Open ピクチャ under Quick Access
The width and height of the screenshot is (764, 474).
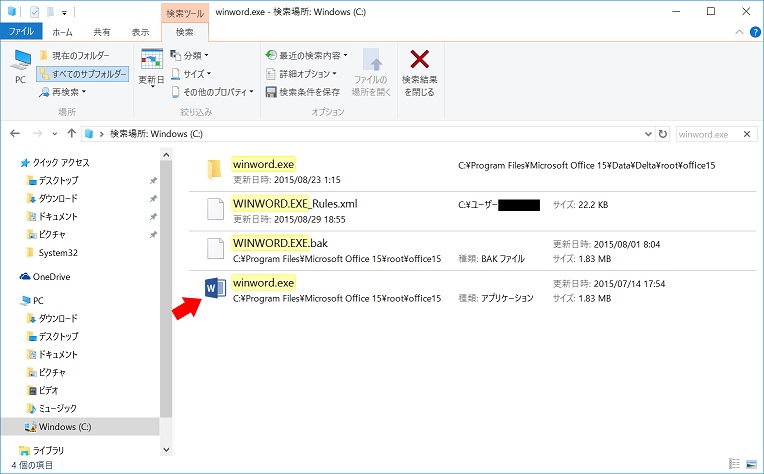pos(46,235)
